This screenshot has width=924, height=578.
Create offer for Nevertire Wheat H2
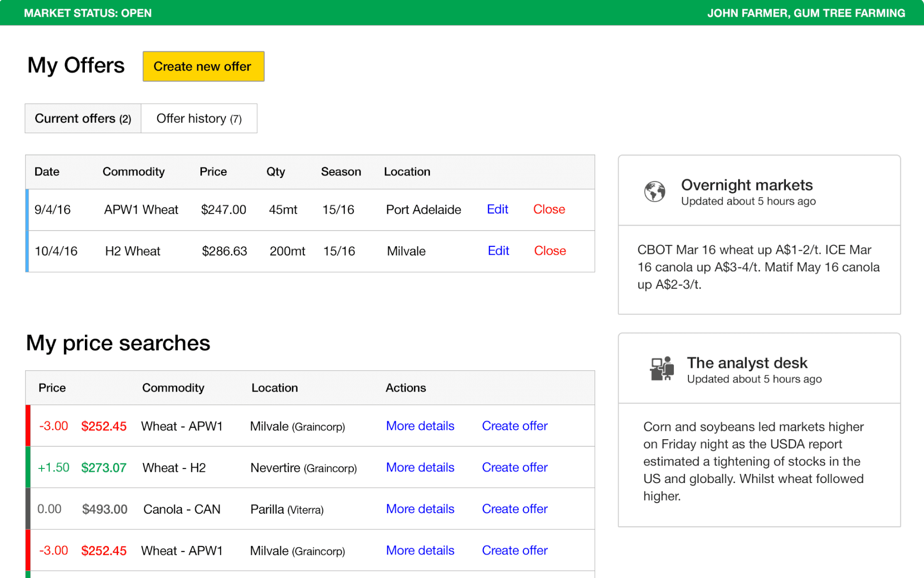point(515,467)
